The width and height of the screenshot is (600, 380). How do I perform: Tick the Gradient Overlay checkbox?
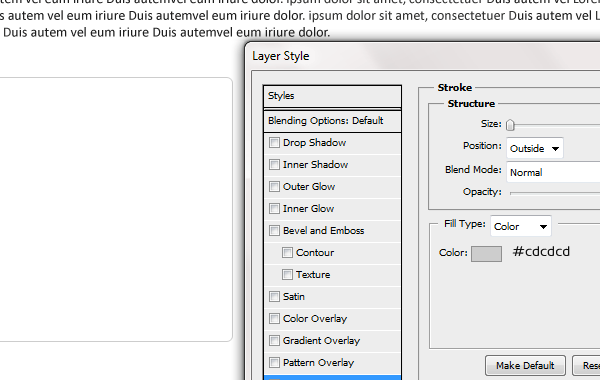coord(274,341)
